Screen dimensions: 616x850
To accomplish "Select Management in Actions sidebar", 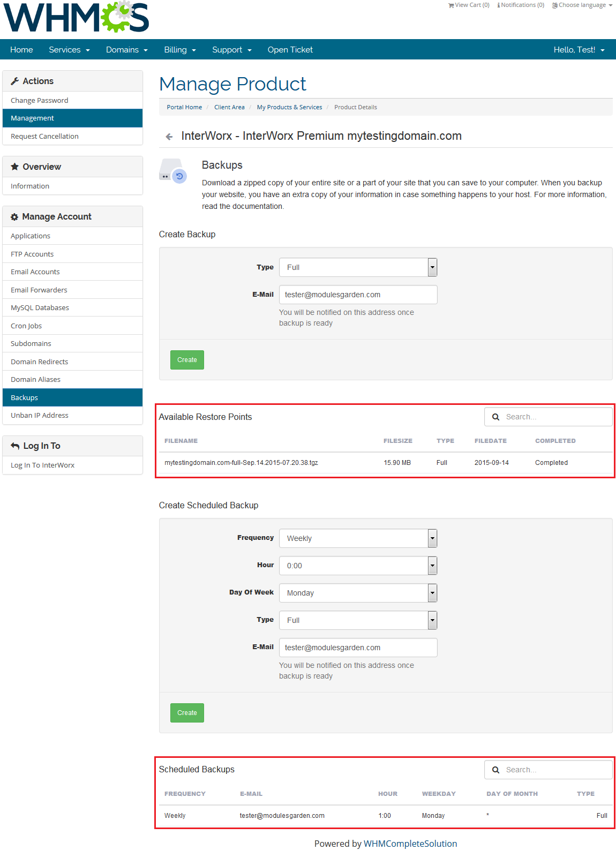I will (73, 118).
